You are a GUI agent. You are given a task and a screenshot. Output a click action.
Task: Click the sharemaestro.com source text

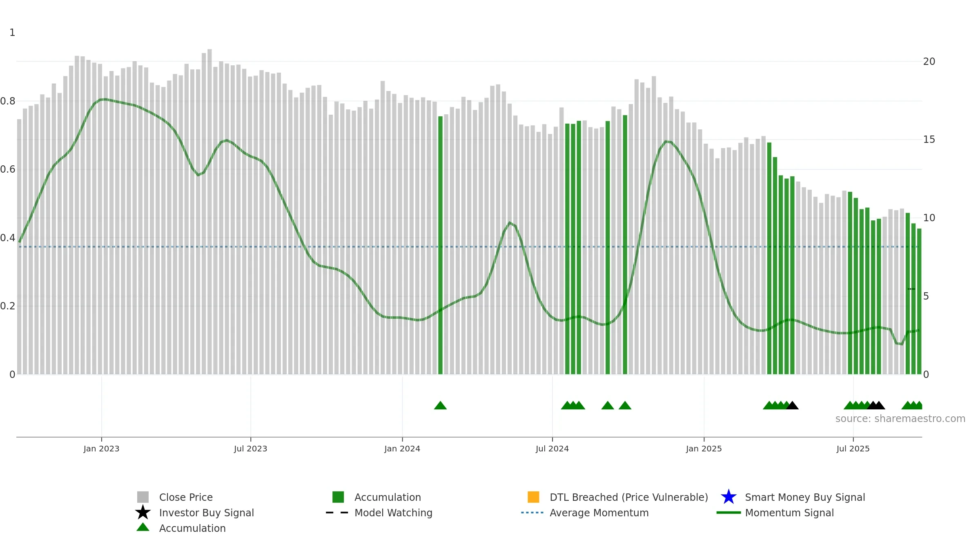click(x=900, y=419)
